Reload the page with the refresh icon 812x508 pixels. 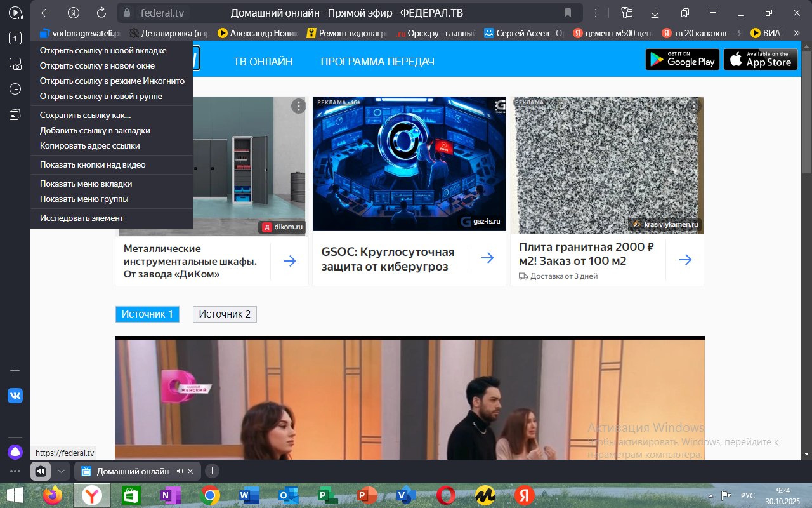point(101,13)
